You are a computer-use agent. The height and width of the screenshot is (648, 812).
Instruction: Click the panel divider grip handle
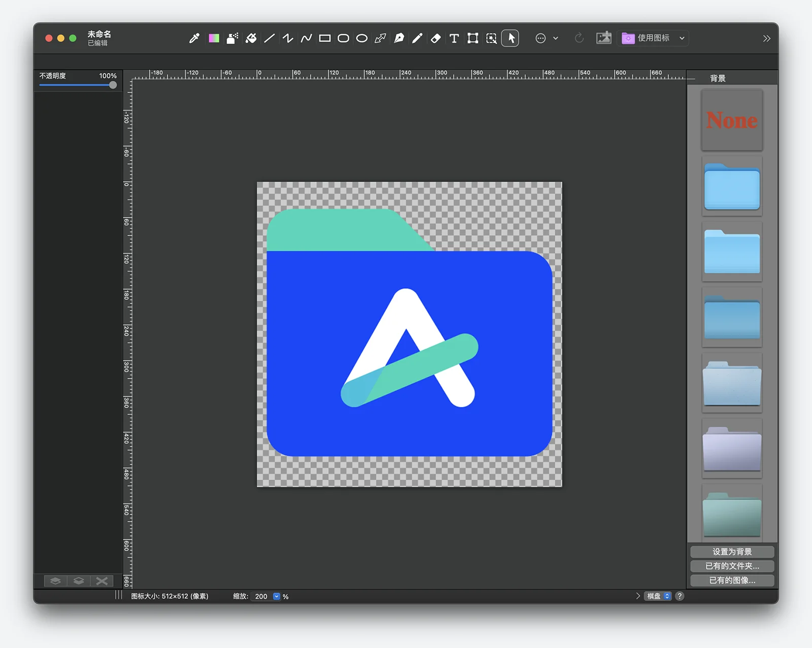click(118, 595)
